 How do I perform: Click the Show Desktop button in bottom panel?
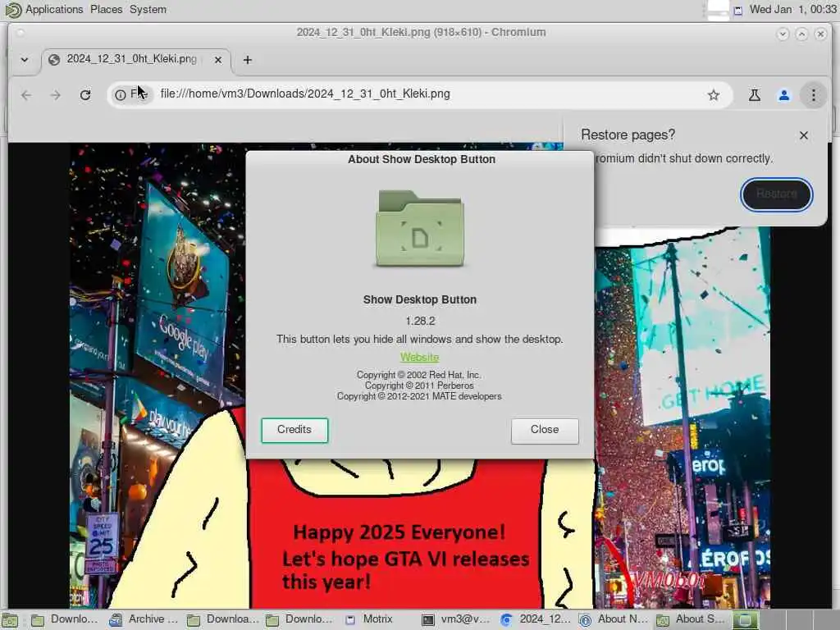[x=10, y=620]
